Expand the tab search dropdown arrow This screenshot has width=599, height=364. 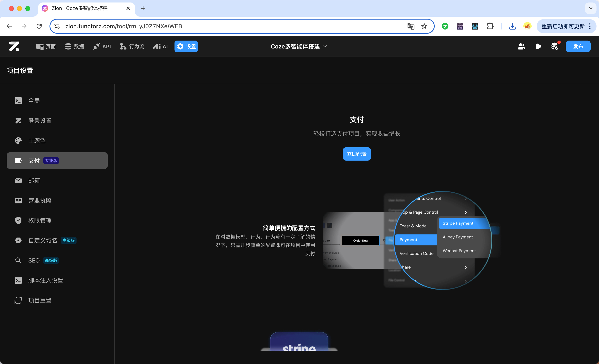590,8
